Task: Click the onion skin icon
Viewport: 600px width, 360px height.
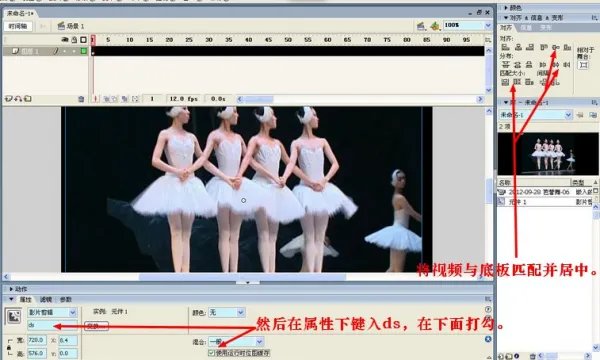Action: pyautogui.click(x=106, y=99)
